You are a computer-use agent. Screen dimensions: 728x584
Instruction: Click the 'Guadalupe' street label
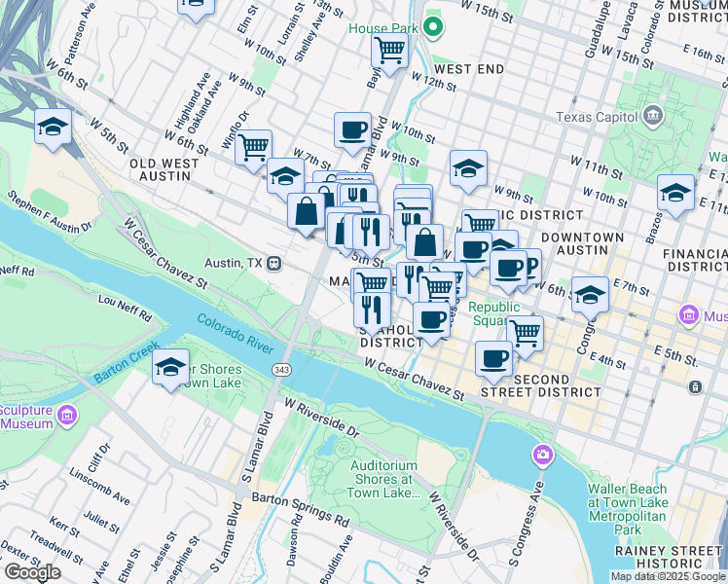[x=597, y=30]
